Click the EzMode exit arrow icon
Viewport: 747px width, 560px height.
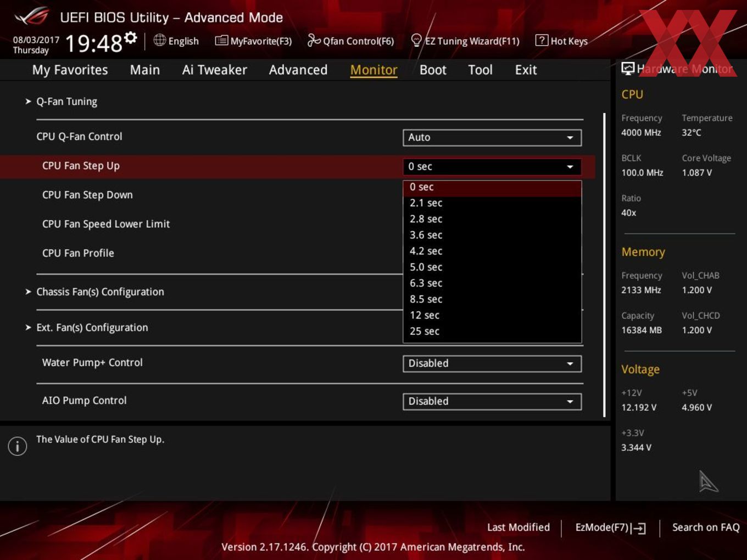pyautogui.click(x=638, y=528)
